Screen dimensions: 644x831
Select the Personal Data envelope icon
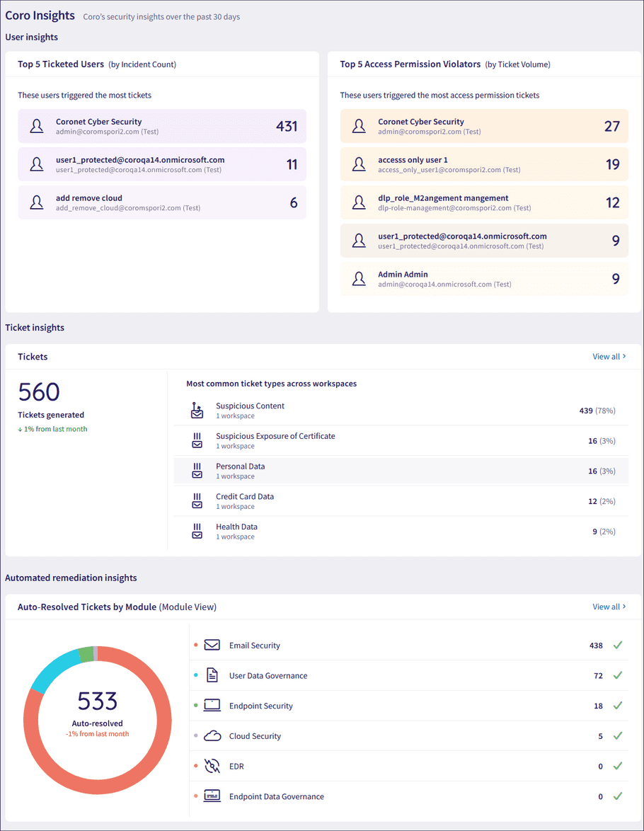click(x=197, y=470)
